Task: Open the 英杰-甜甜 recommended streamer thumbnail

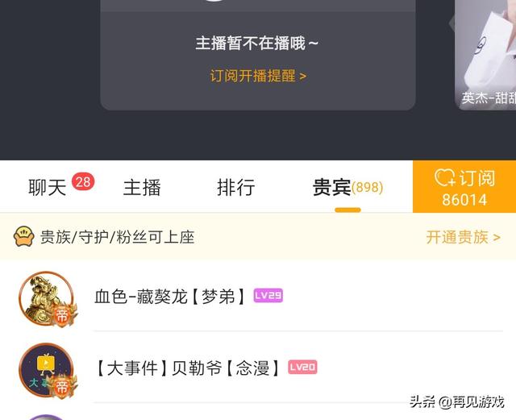Action: (485, 54)
